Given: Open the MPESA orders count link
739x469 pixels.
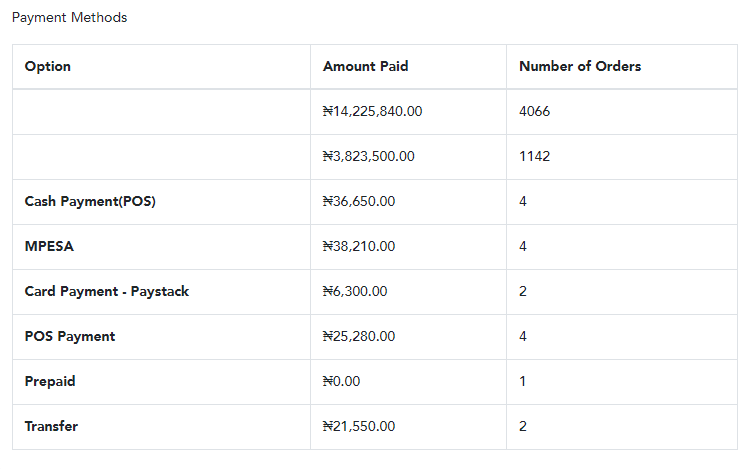Looking at the screenshot, I should pyautogui.click(x=523, y=247).
